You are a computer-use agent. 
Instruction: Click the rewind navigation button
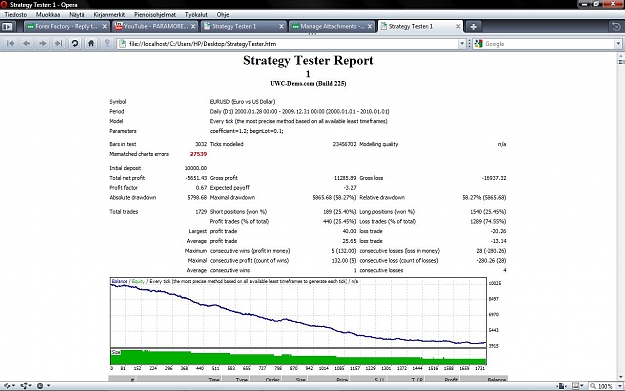pyautogui.click(x=11, y=43)
